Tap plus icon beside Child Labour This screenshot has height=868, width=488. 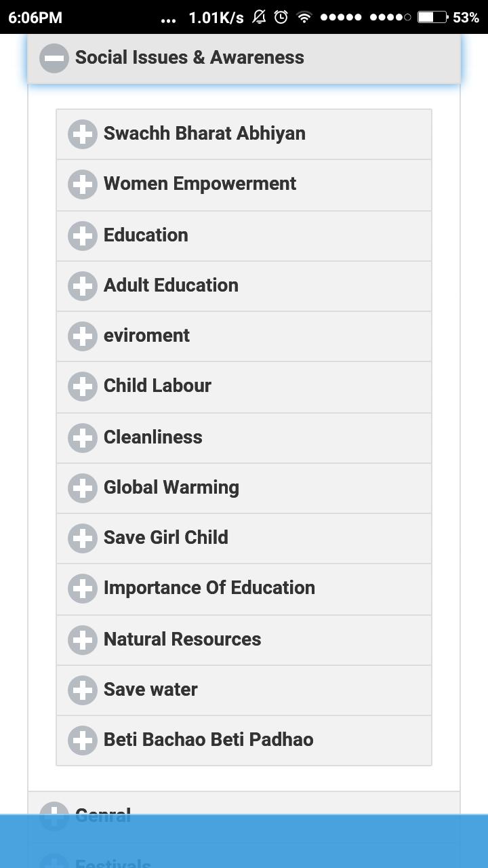(83, 387)
